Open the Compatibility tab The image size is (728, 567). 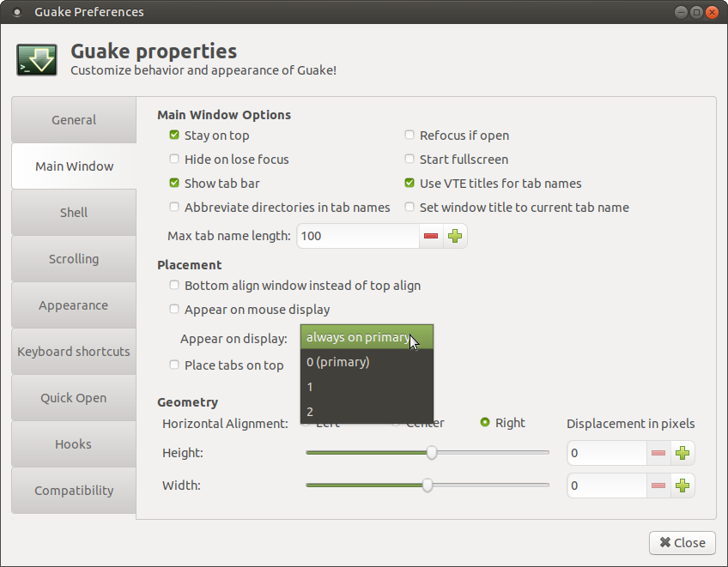(74, 491)
